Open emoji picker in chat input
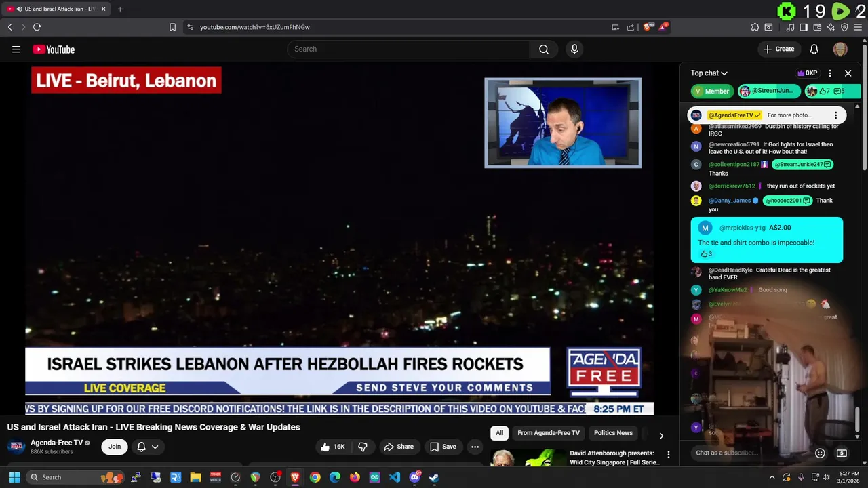This screenshot has height=488, width=868. 820,453
